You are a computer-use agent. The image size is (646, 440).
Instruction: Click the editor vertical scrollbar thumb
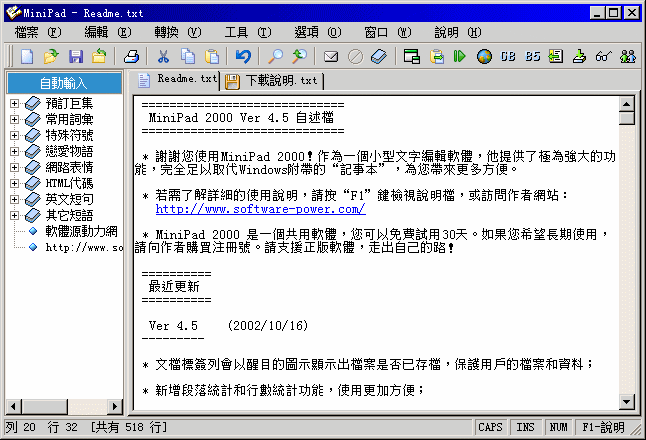click(x=627, y=118)
